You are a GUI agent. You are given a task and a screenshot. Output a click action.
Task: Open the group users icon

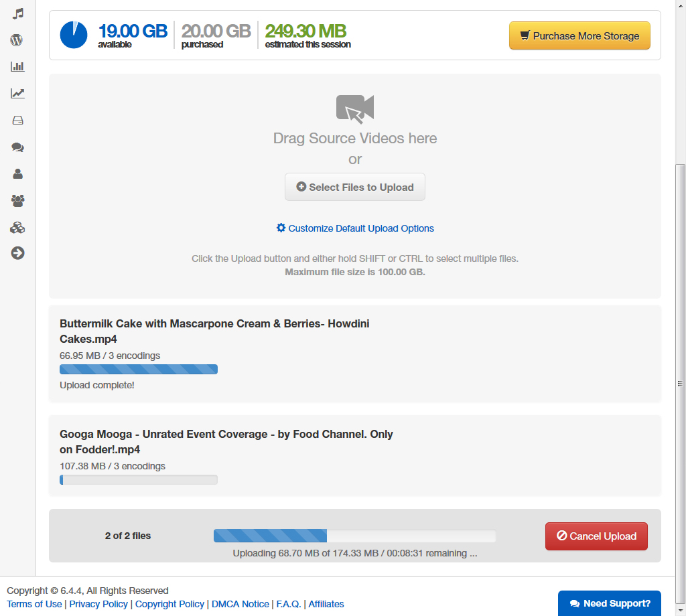[17, 200]
